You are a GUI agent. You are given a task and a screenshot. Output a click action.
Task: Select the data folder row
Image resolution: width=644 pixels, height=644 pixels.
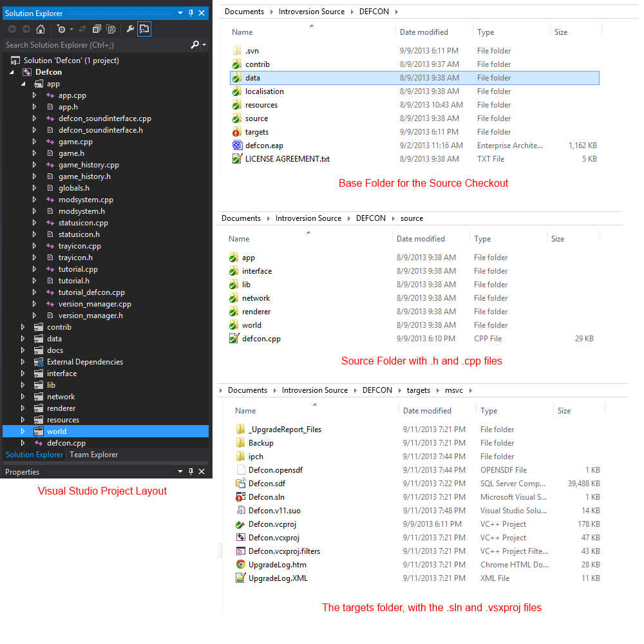414,78
